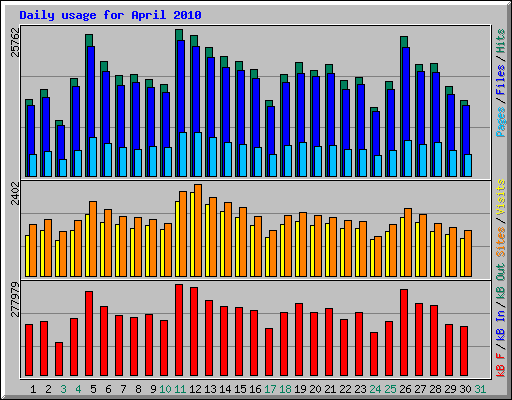Click day label 1 on the x-axis
The height and width of the screenshot is (400, 512).
click(x=33, y=389)
